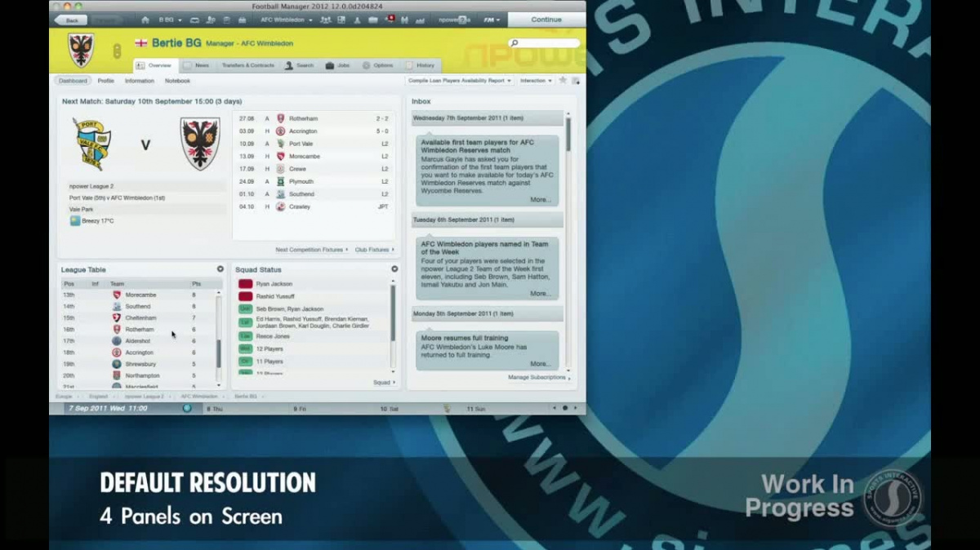Expand the Interaction dropdown
Screen dimensions: 980x550
(536, 81)
